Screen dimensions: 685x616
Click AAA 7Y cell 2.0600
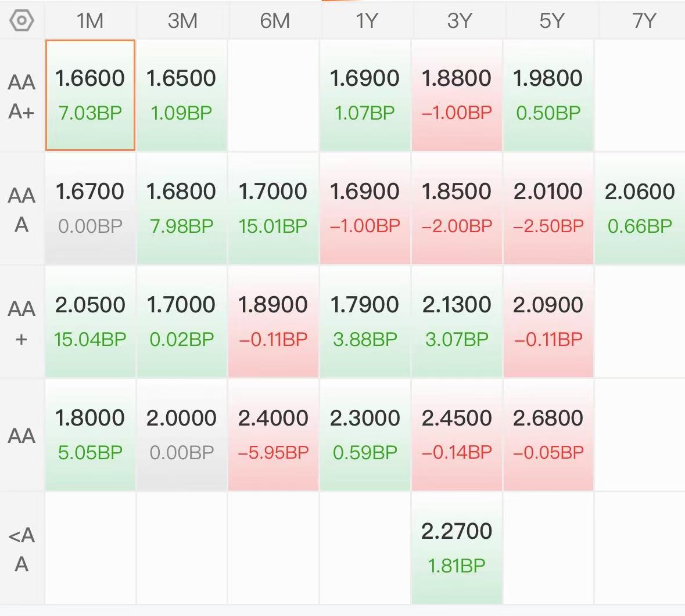click(x=640, y=208)
